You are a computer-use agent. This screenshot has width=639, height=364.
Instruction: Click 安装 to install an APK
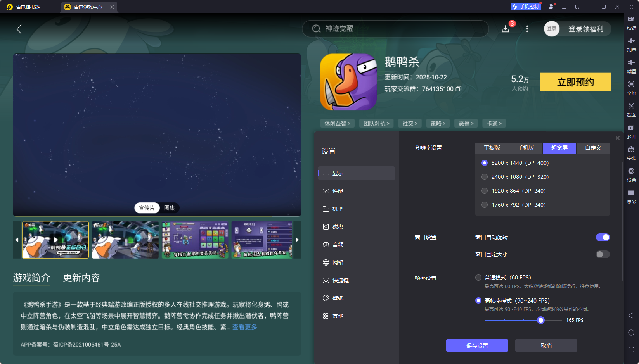631,153
